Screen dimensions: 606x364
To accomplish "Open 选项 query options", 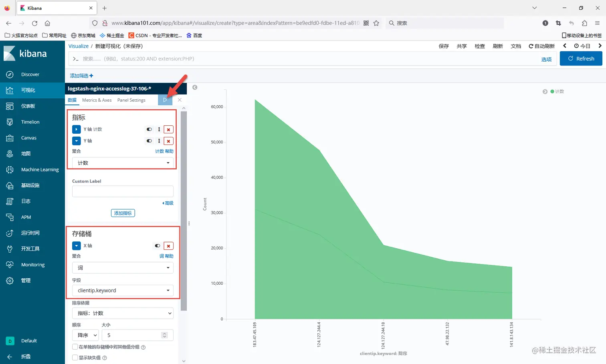I will [x=546, y=59].
